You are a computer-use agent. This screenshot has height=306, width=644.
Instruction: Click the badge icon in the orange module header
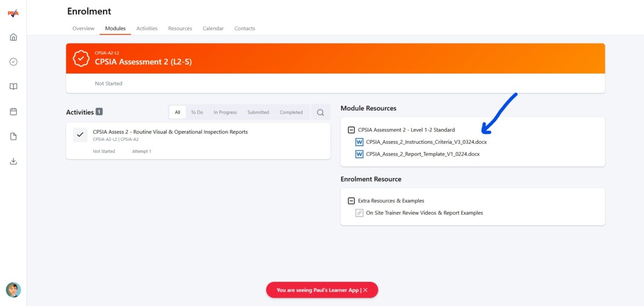coord(81,59)
